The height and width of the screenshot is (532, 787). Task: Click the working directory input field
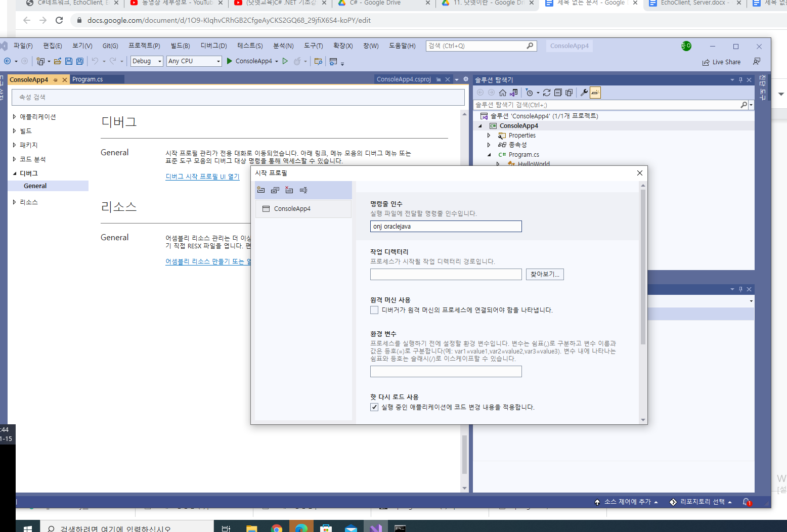click(446, 274)
